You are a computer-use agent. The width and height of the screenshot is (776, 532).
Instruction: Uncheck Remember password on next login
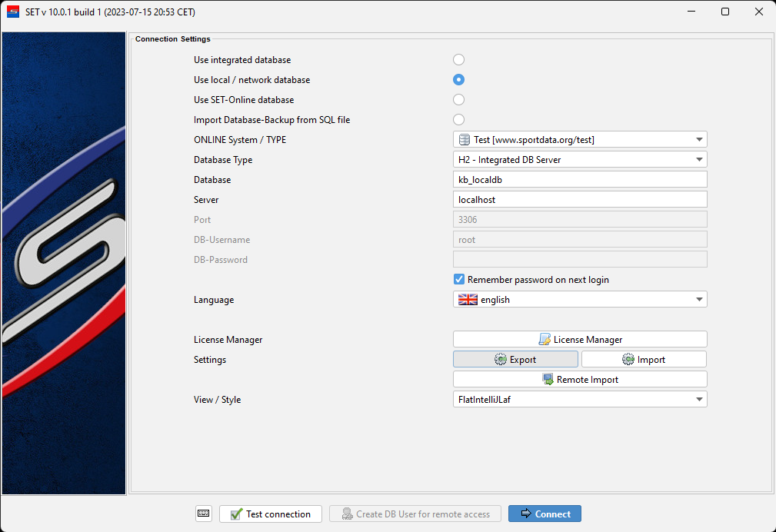[x=459, y=280]
